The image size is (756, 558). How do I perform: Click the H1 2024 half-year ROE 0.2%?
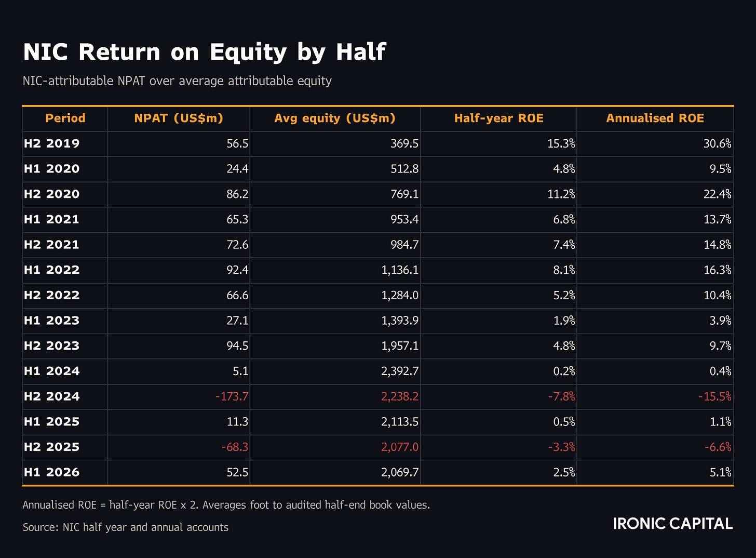(564, 371)
